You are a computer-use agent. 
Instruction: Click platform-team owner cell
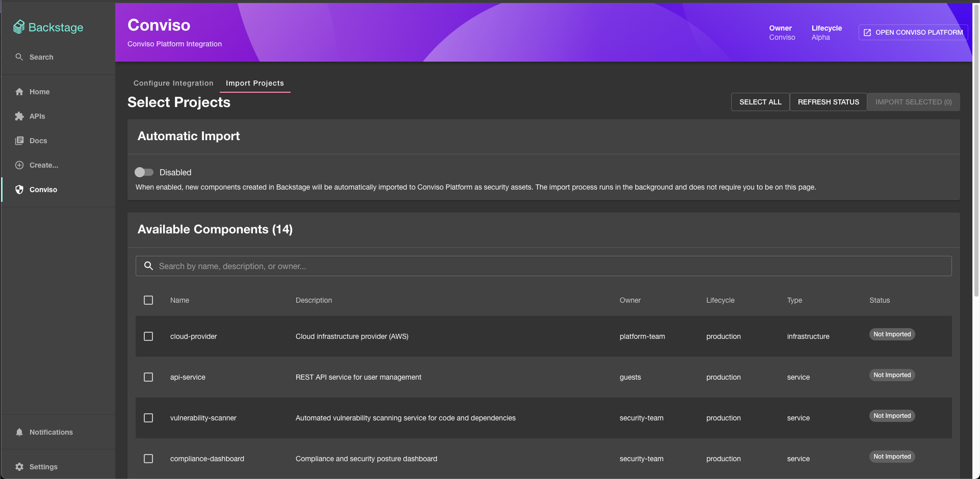pyautogui.click(x=642, y=336)
